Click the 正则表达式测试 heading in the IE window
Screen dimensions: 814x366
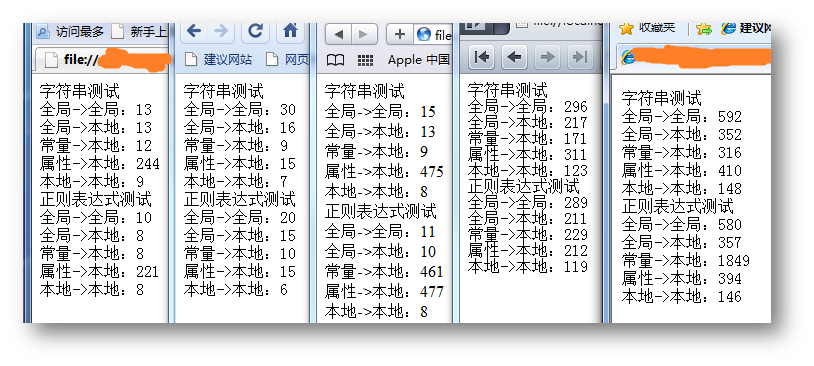point(677,207)
